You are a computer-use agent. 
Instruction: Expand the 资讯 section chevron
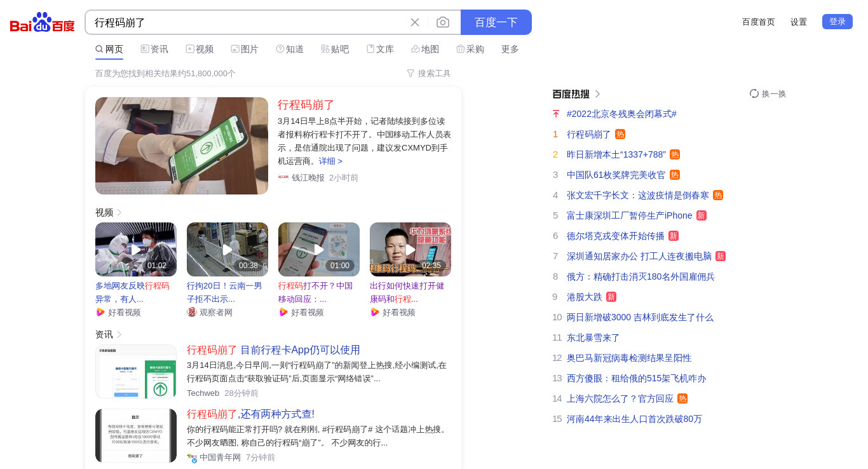(x=119, y=334)
